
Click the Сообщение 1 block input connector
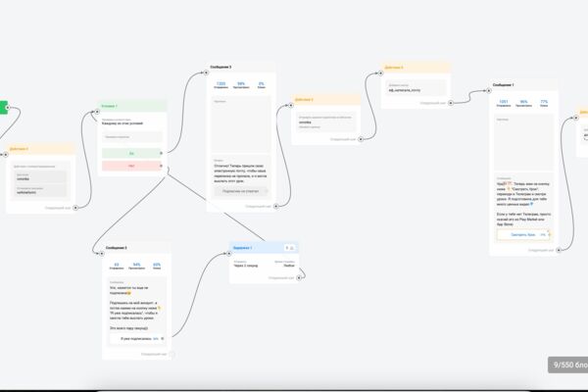click(x=489, y=90)
